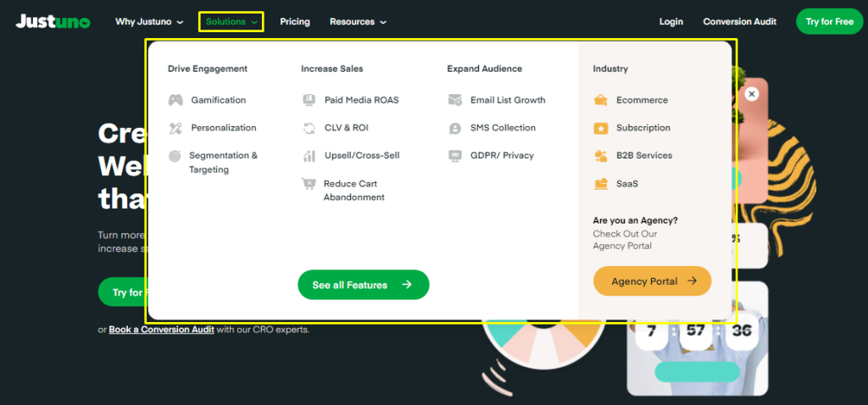Collapse the Solutions dropdown chevron
This screenshot has height=405, width=868.
(x=254, y=23)
